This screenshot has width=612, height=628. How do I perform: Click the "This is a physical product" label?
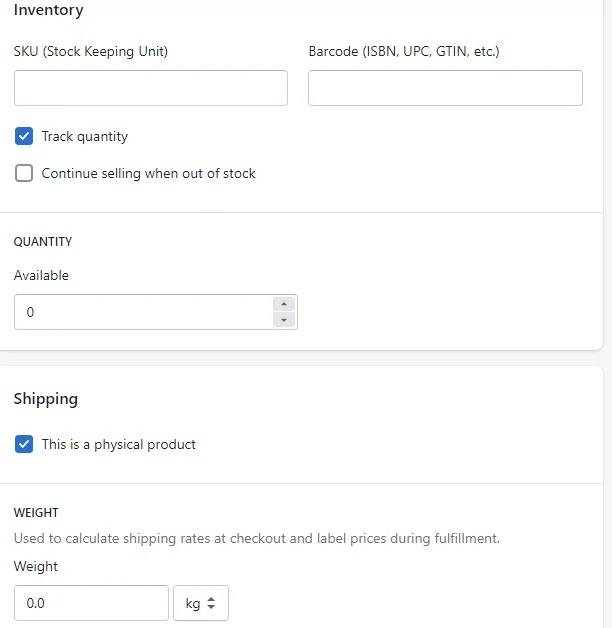click(x=119, y=444)
